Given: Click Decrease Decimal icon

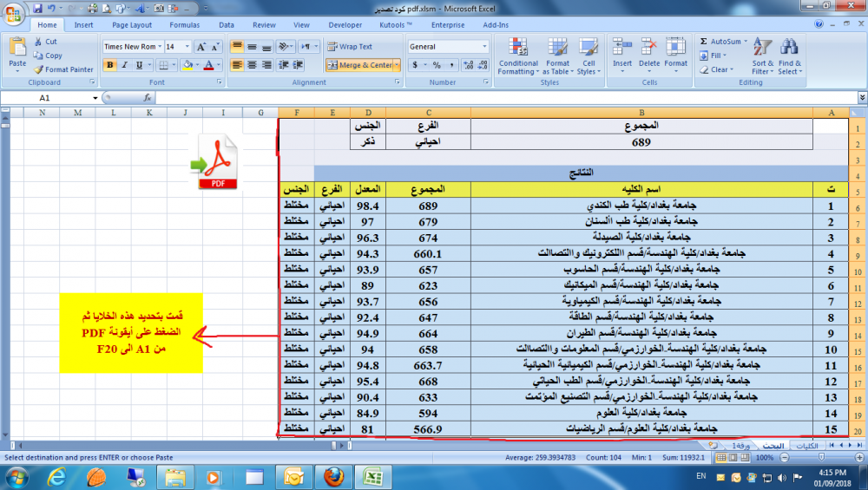Looking at the screenshot, I should [x=483, y=65].
